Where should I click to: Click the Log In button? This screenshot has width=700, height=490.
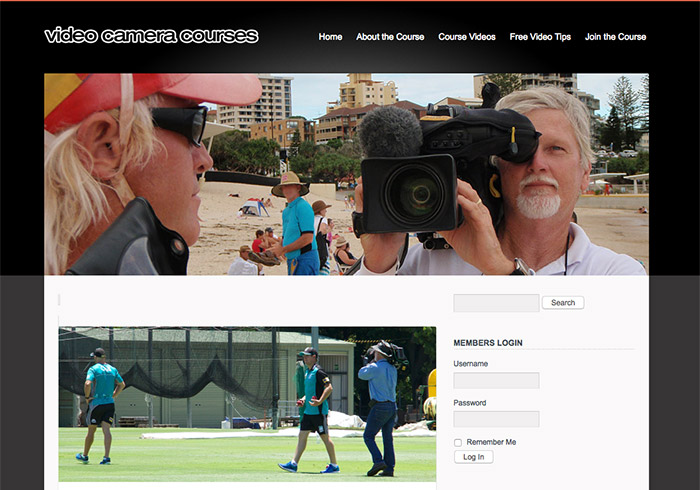pos(474,457)
